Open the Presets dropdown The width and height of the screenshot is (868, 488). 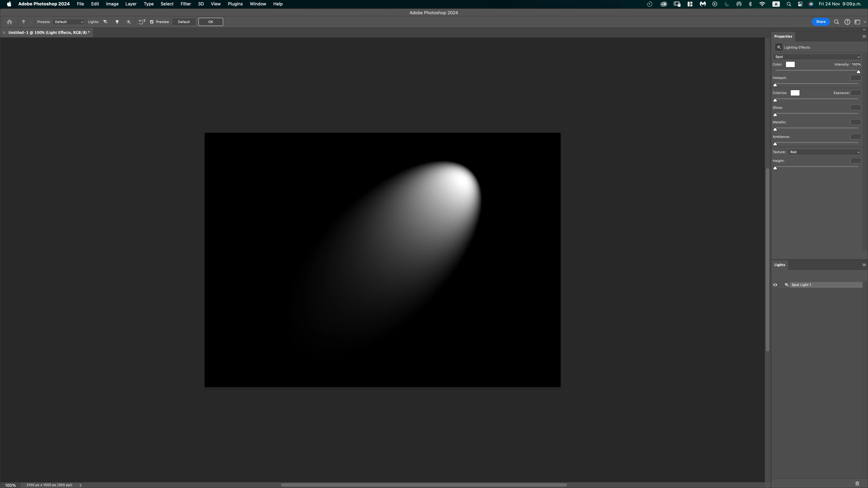[x=68, y=22]
